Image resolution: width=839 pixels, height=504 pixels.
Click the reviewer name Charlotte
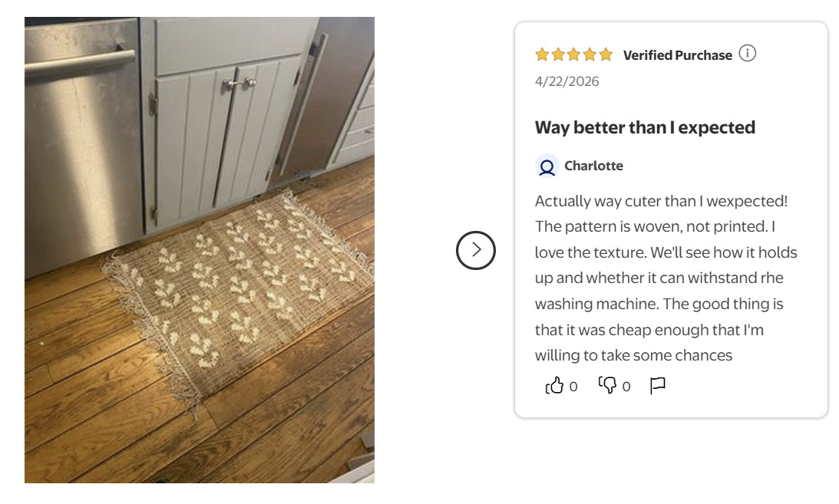tap(593, 166)
